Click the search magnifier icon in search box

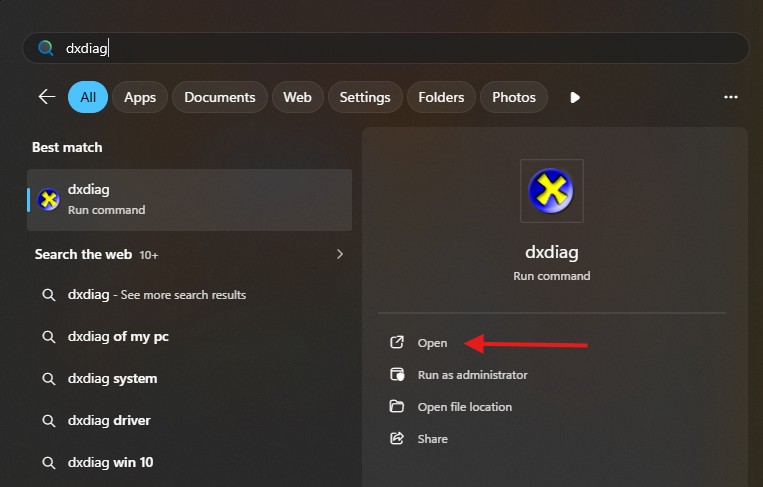click(x=46, y=48)
